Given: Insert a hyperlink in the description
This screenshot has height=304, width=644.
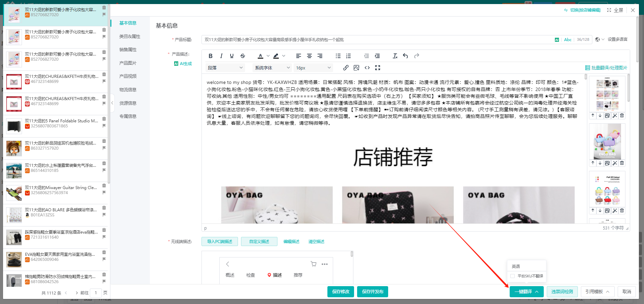Looking at the screenshot, I should click(x=346, y=68).
